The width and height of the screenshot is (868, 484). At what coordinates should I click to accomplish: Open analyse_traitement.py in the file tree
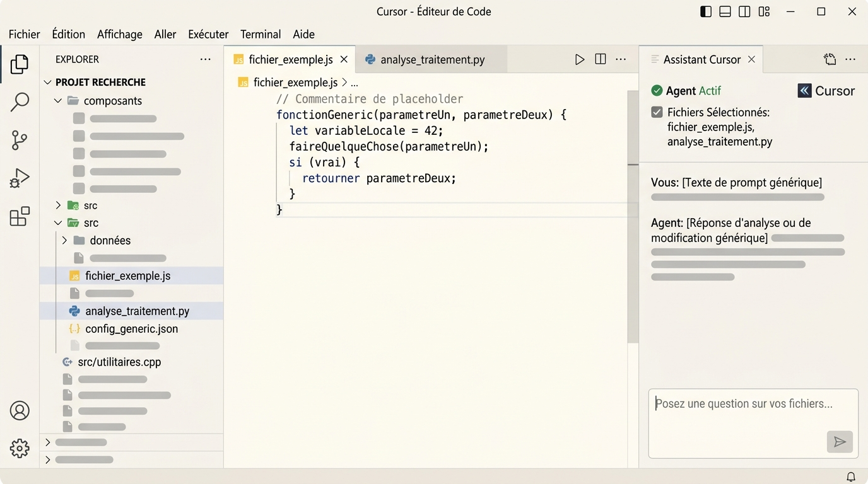[x=131, y=311]
